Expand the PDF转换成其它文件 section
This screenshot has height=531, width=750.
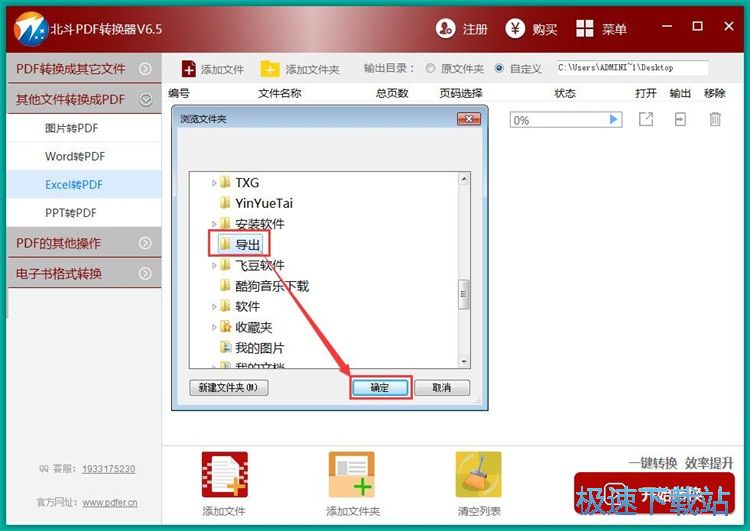coord(145,69)
